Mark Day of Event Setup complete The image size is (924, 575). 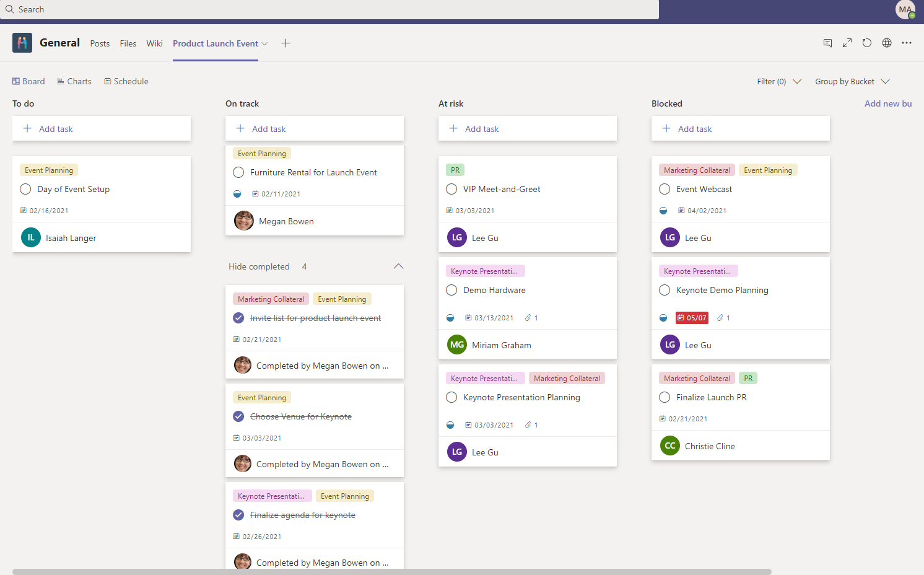pos(25,189)
